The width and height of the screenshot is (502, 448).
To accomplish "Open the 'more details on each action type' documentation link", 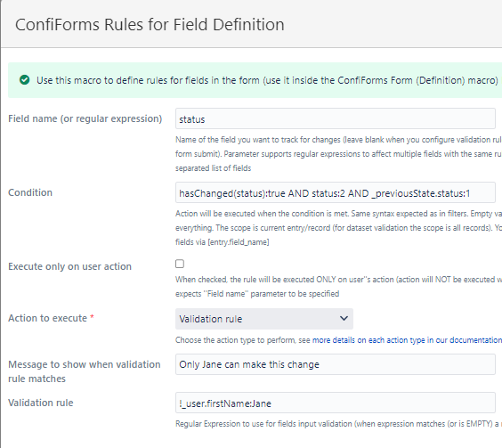I will 407,340.
